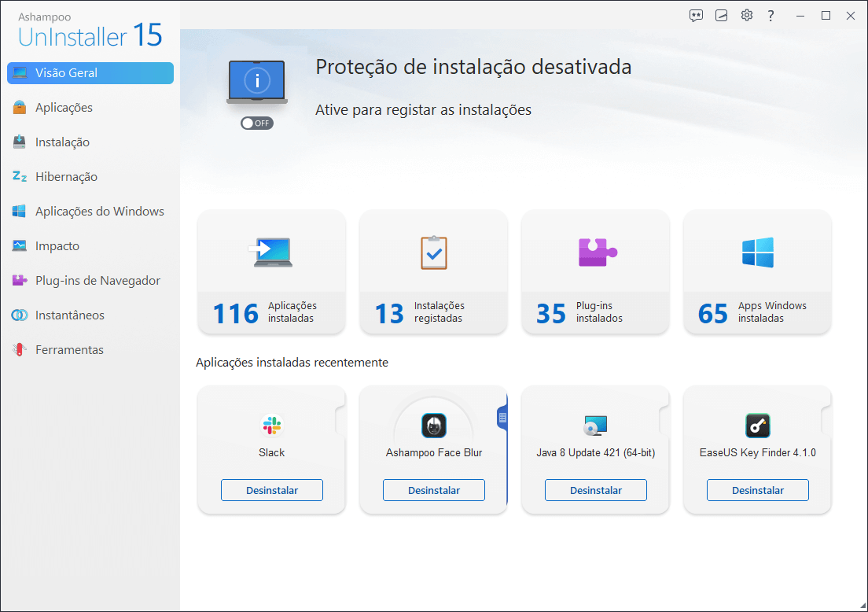The image size is (868, 612).
Task: Click 'Ative para registar as instalações' text
Action: (423, 110)
